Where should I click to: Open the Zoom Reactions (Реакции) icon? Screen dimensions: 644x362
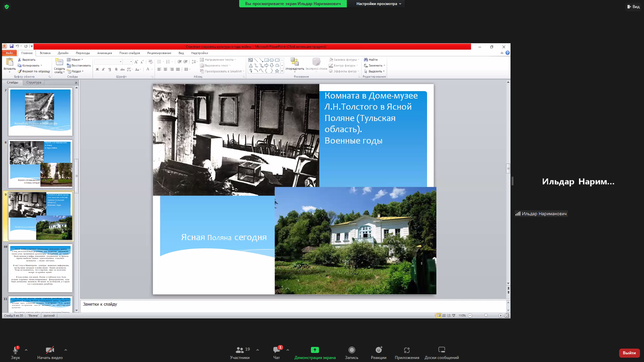[379, 350]
